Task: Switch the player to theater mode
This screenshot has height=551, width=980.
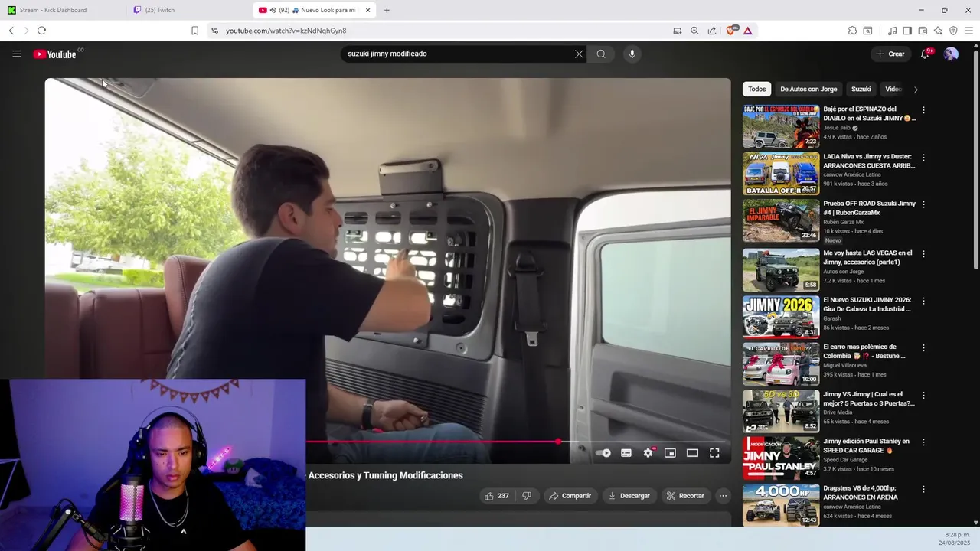Action: 692,453
